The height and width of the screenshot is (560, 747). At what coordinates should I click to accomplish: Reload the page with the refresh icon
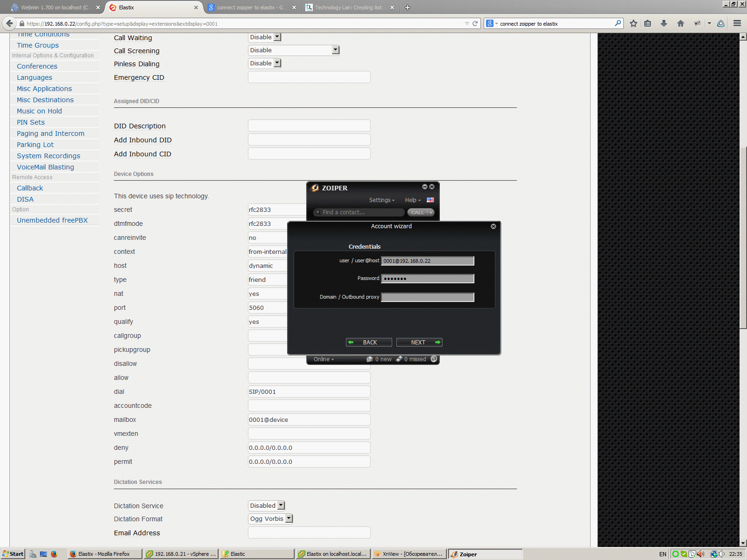tap(475, 23)
